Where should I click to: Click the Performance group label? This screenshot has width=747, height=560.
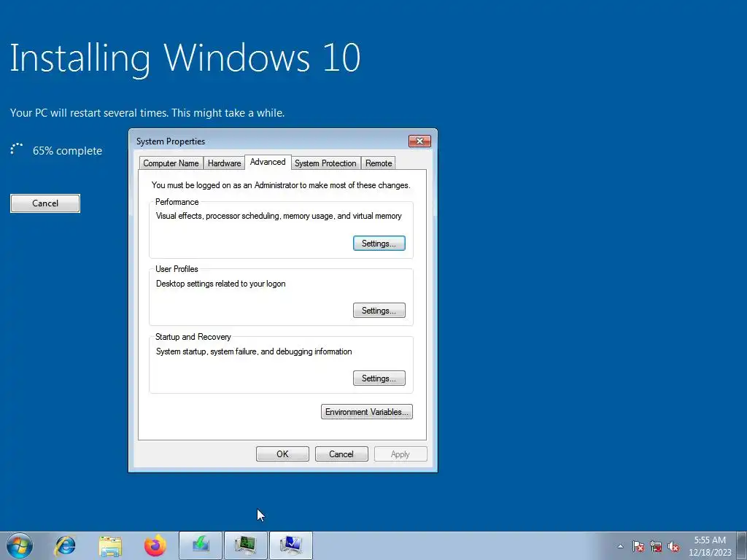click(177, 202)
